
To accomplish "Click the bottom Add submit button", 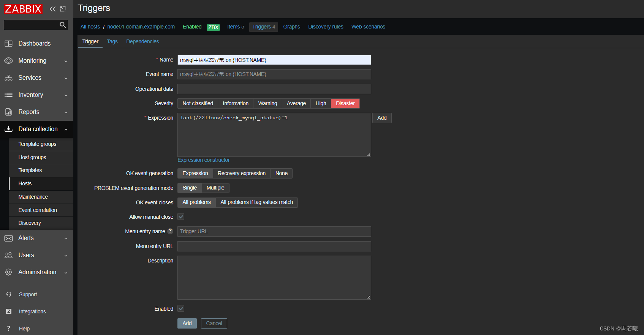I will [x=187, y=323].
